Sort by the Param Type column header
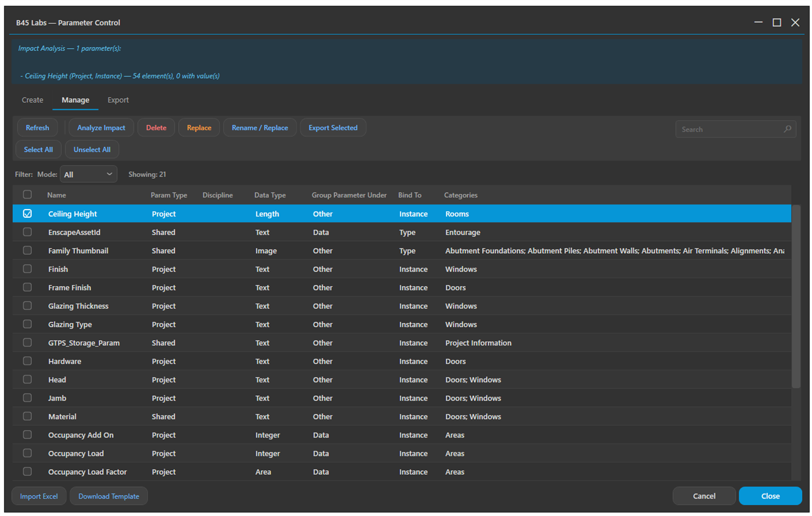Image resolution: width=812 pixels, height=516 pixels. point(169,195)
